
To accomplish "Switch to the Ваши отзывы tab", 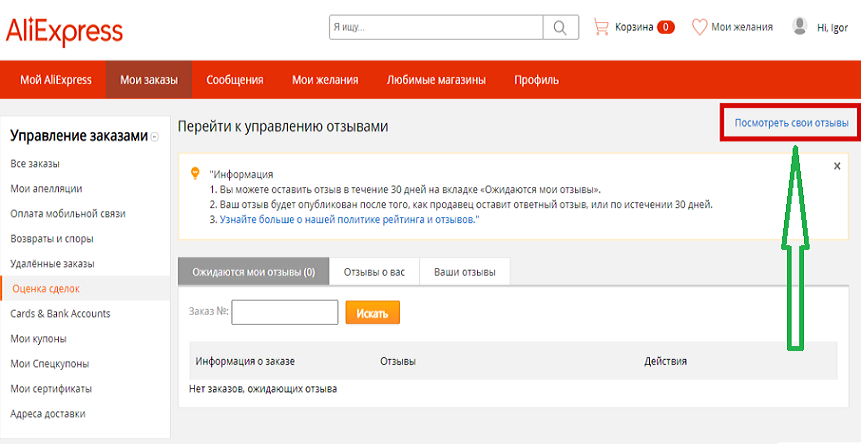I will pyautogui.click(x=465, y=272).
